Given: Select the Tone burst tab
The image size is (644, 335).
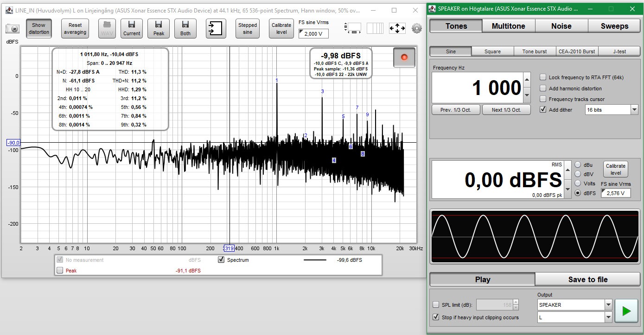Looking at the screenshot, I should click(x=535, y=51).
